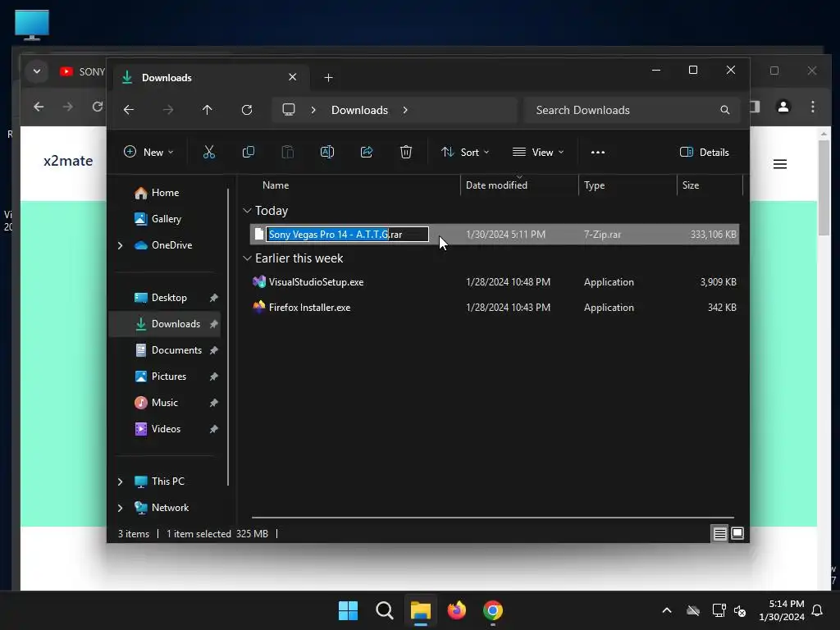Viewport: 840px width, 630px height.
Task: Click the muted volume tray icon
Action: [x=741, y=610]
